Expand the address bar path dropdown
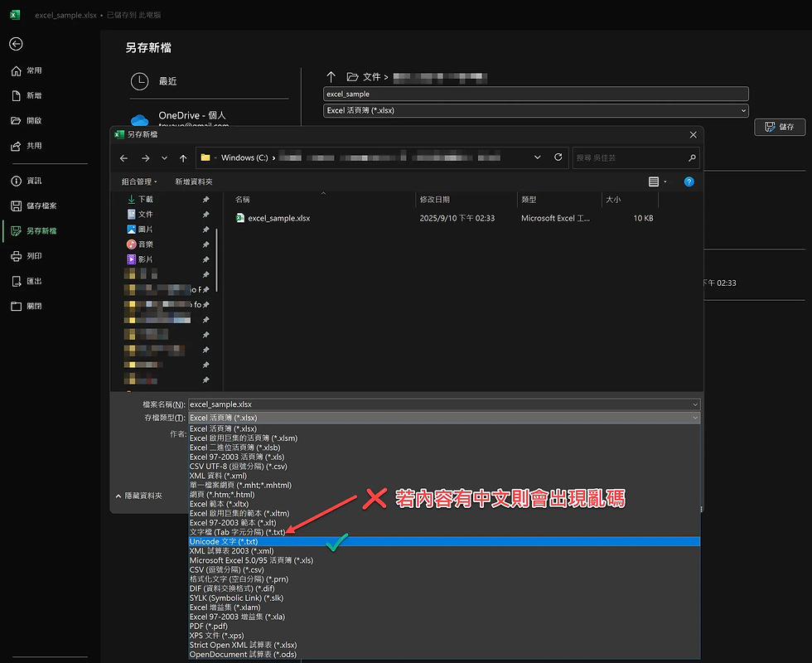This screenshot has height=663, width=812. click(538, 157)
